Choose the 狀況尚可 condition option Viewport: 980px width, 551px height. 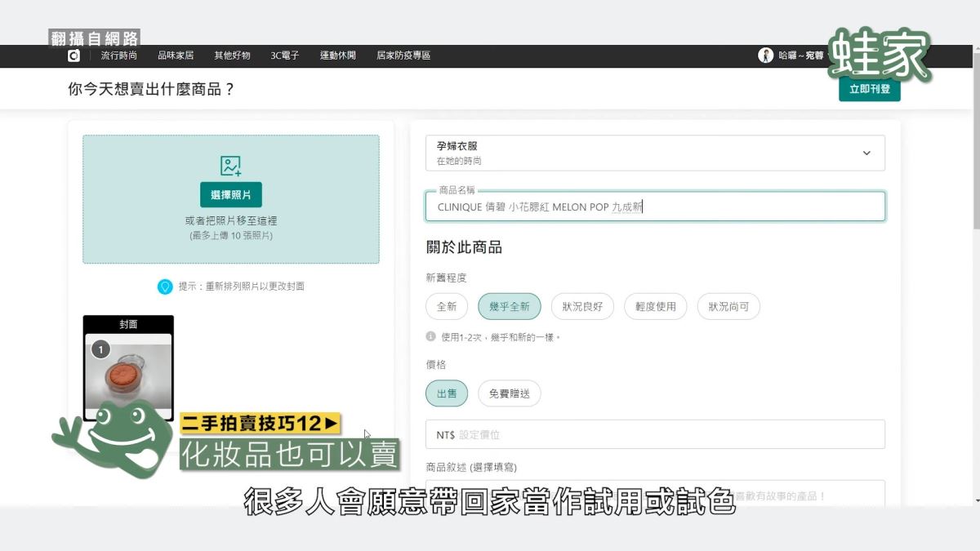pos(728,307)
